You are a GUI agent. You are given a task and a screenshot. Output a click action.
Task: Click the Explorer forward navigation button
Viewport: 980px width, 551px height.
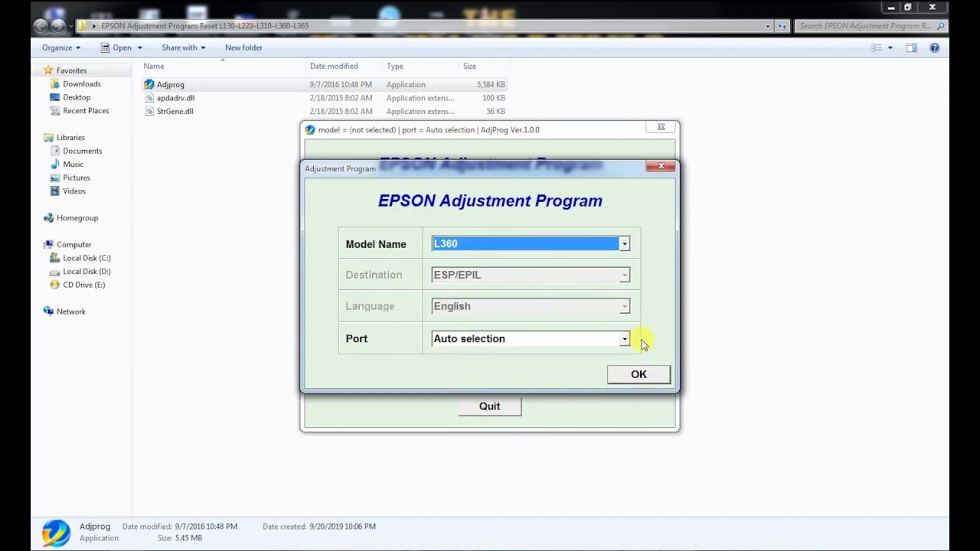[58, 26]
